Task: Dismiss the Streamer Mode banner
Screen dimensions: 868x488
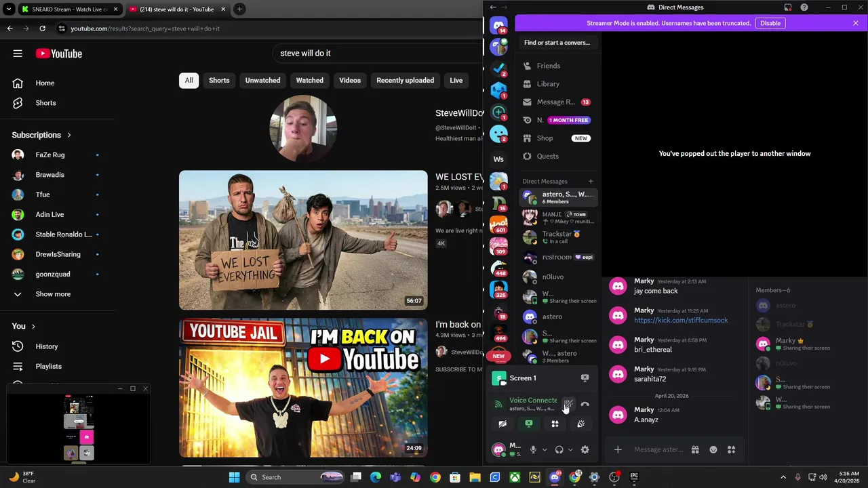Action: pos(856,23)
